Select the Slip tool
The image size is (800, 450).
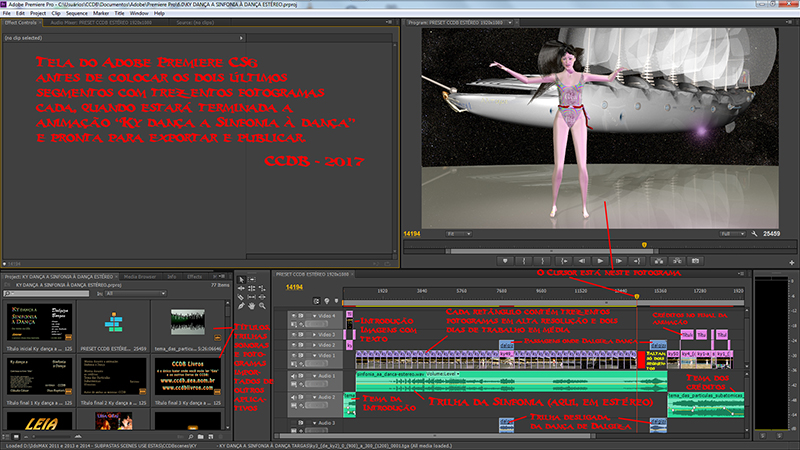pyautogui.click(x=252, y=297)
